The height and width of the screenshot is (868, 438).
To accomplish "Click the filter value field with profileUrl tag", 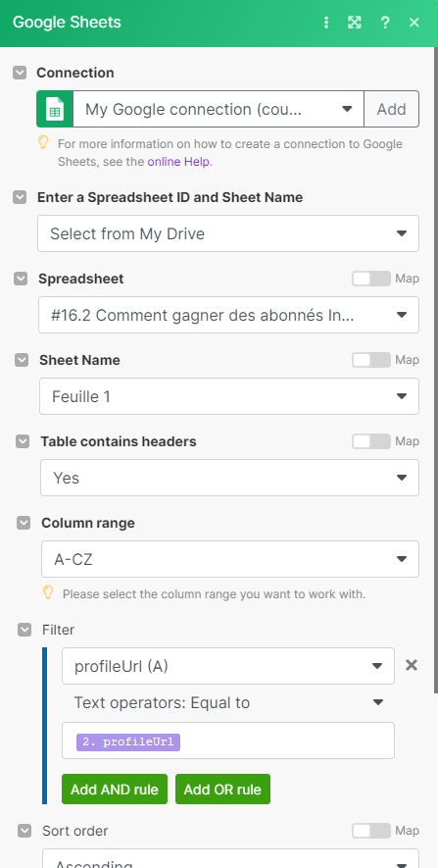I will click(228, 740).
